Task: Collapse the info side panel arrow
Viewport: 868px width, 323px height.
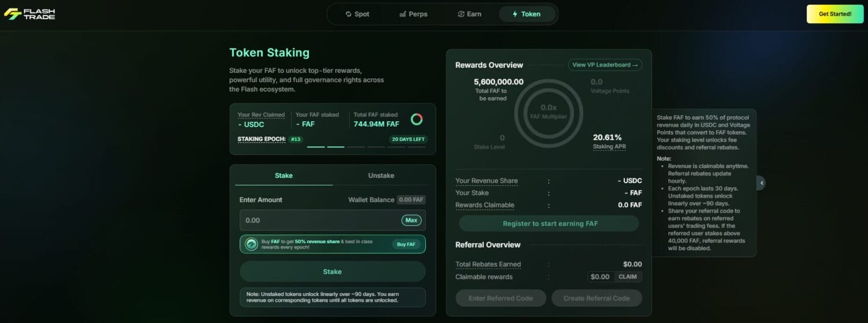Action: pyautogui.click(x=762, y=183)
